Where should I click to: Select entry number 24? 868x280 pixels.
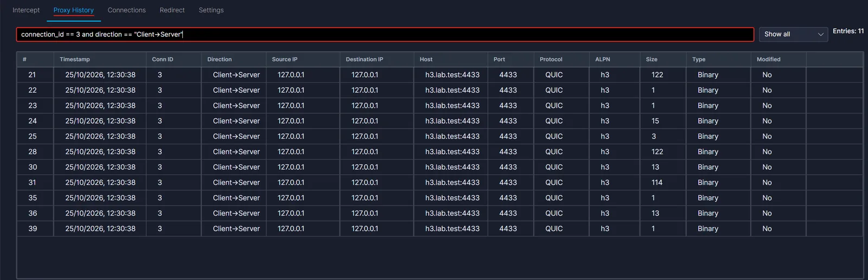(x=439, y=121)
